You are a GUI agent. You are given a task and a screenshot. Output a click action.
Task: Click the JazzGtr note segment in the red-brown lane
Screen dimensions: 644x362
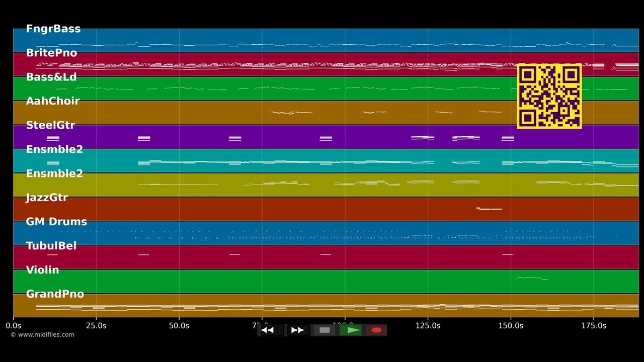pos(489,208)
